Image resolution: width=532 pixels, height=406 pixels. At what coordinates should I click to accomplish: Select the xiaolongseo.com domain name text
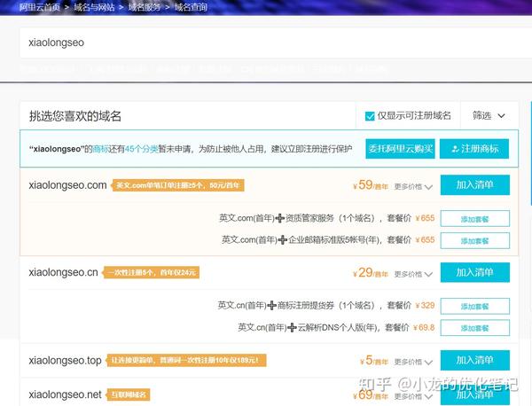click(67, 185)
